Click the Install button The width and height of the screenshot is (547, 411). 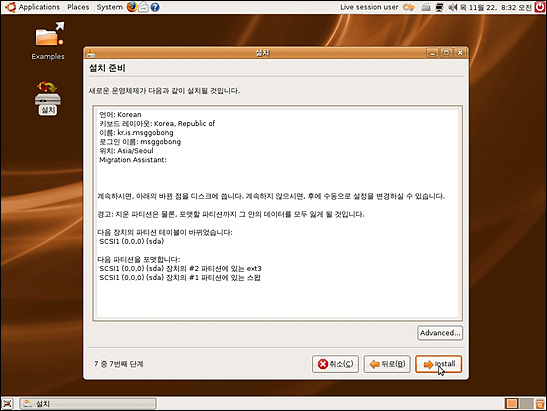439,364
